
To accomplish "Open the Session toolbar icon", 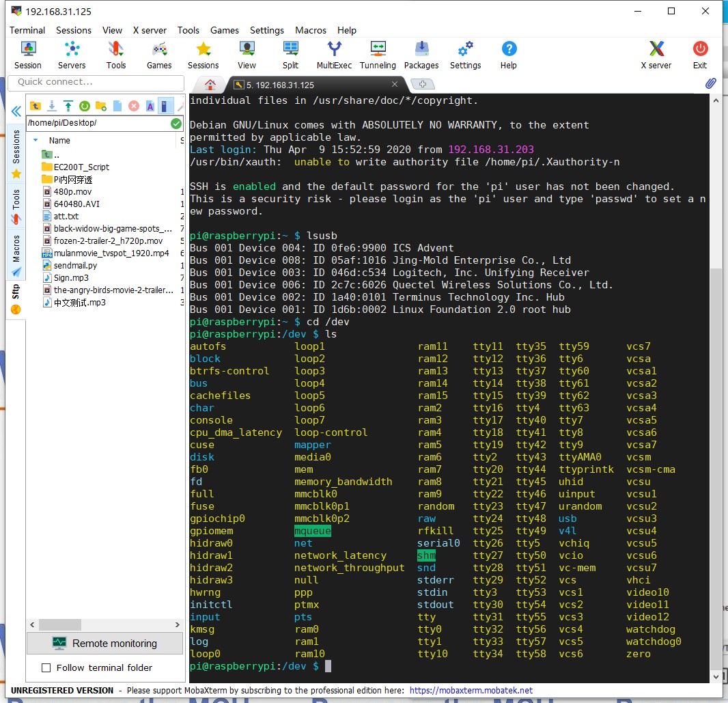I will pos(28,55).
